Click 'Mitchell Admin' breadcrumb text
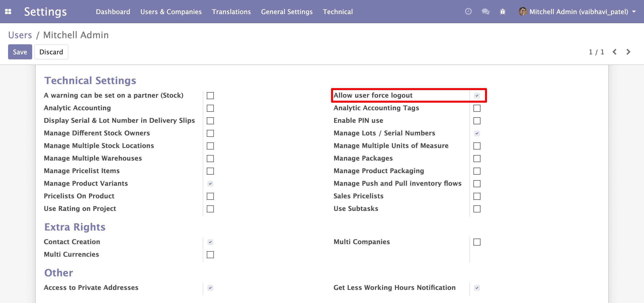The height and width of the screenshot is (303, 644). 76,35
